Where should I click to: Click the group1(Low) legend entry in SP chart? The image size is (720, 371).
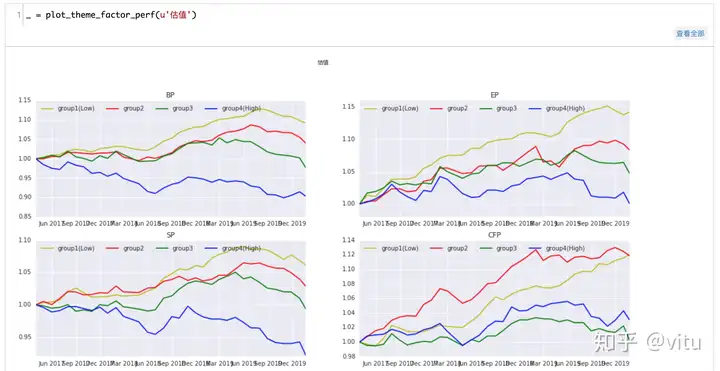(68, 248)
